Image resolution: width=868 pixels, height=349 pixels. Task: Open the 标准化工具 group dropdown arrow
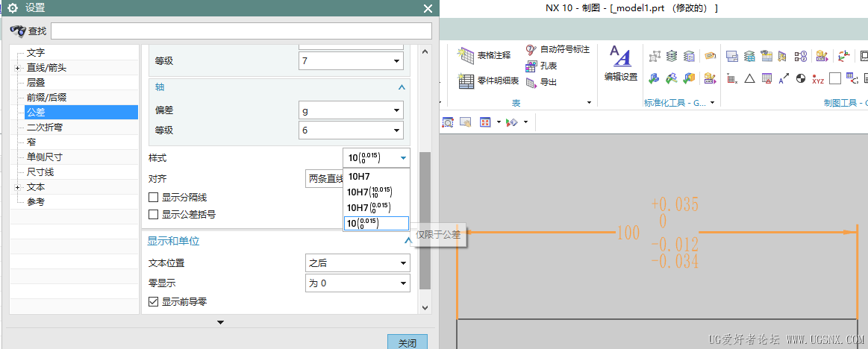pos(713,103)
